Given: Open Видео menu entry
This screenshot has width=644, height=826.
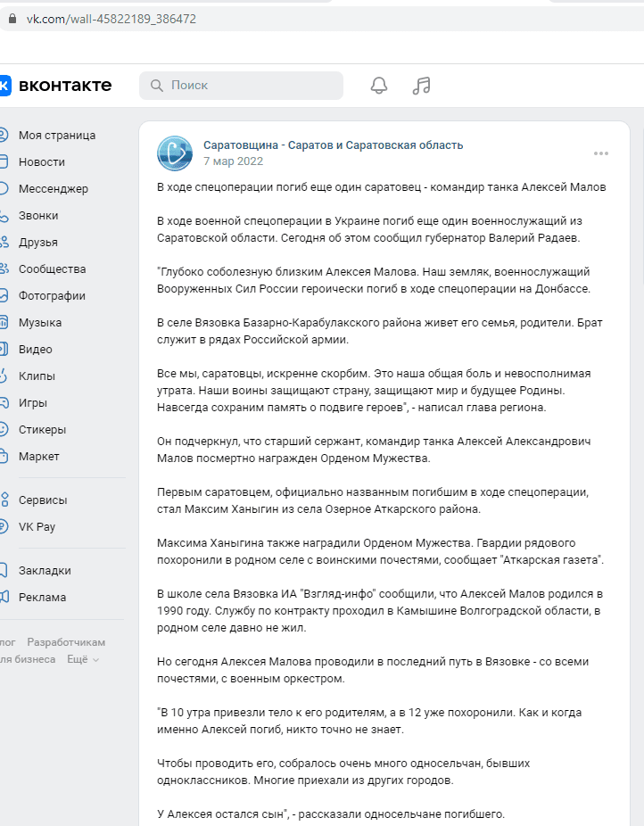Looking at the screenshot, I should point(36,350).
